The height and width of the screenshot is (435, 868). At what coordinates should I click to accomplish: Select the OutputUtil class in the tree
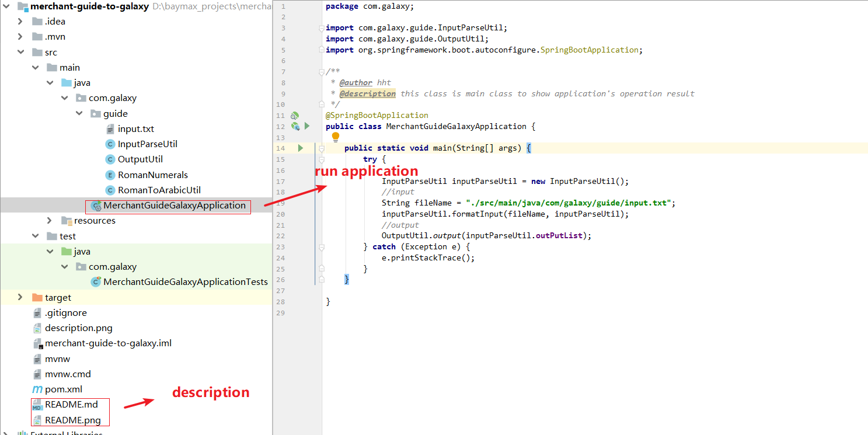coord(140,159)
